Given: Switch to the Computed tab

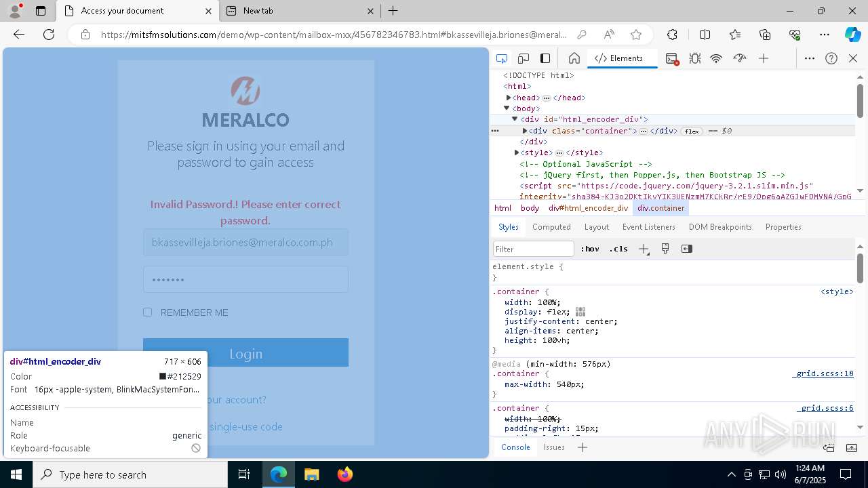Looking at the screenshot, I should [x=551, y=227].
